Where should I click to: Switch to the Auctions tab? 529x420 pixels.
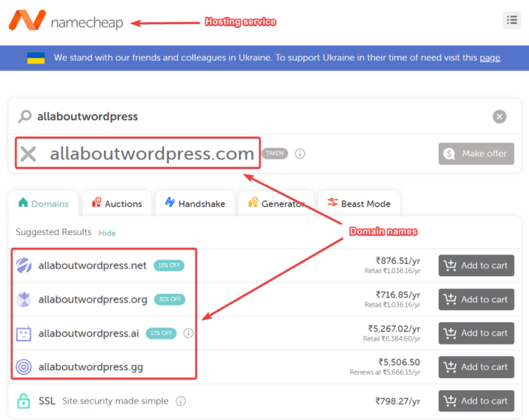pyautogui.click(x=117, y=204)
